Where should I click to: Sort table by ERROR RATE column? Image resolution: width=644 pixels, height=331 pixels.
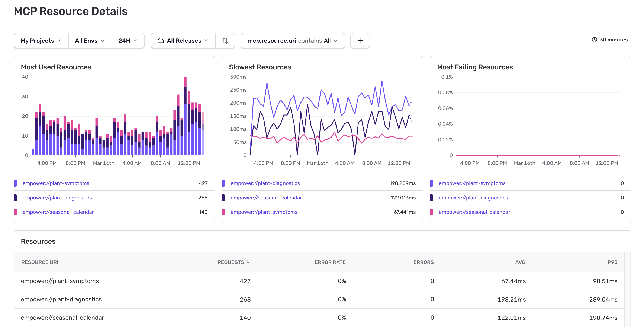pos(330,262)
